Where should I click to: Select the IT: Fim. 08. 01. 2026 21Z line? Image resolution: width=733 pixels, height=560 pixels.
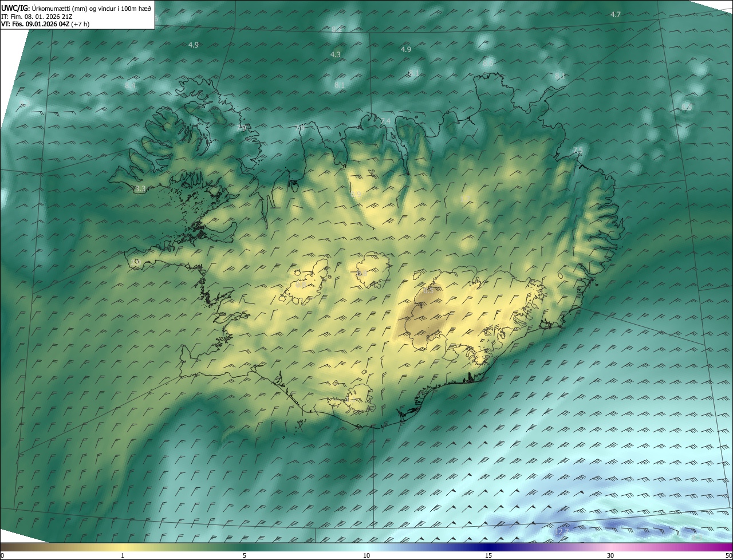(x=37, y=16)
